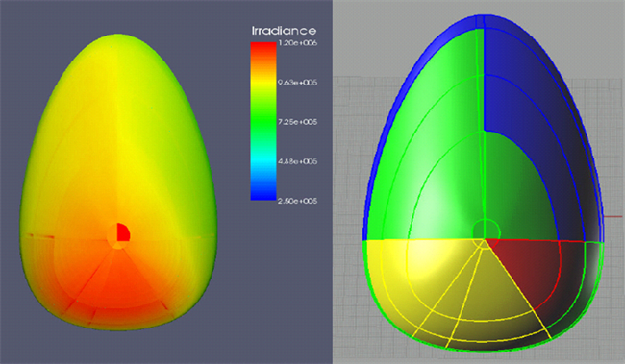
Task: Select the red quarter-circle on the irradiance egg
Action: pos(123,232)
